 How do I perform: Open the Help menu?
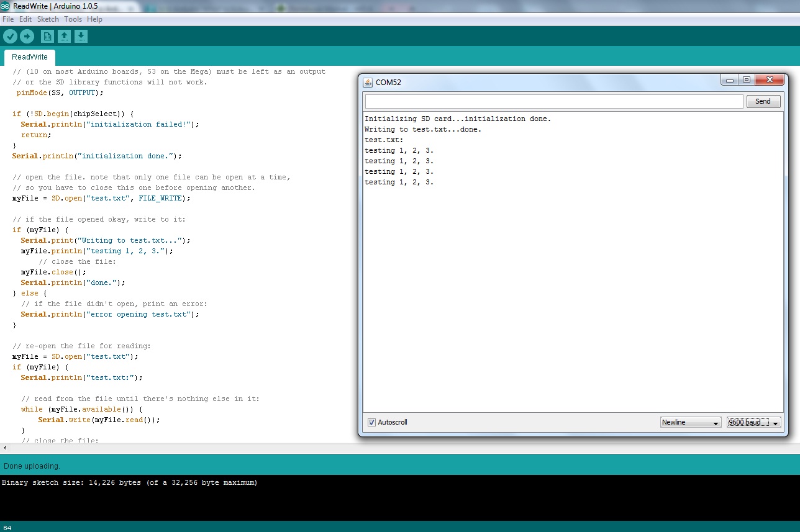(94, 19)
